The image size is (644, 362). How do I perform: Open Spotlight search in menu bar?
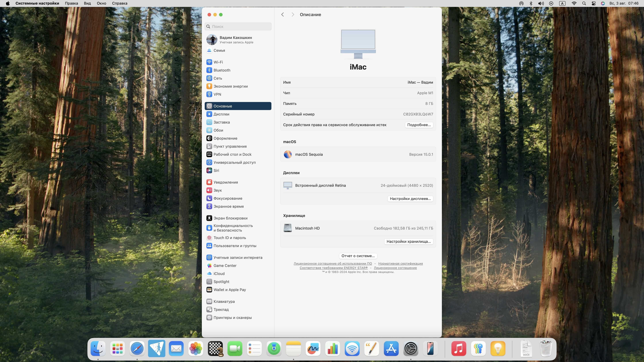[584, 3]
